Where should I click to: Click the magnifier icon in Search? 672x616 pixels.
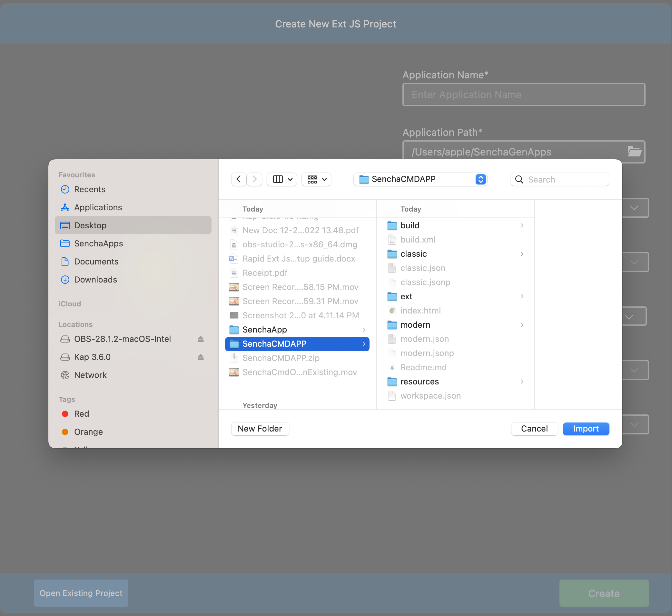(x=519, y=180)
